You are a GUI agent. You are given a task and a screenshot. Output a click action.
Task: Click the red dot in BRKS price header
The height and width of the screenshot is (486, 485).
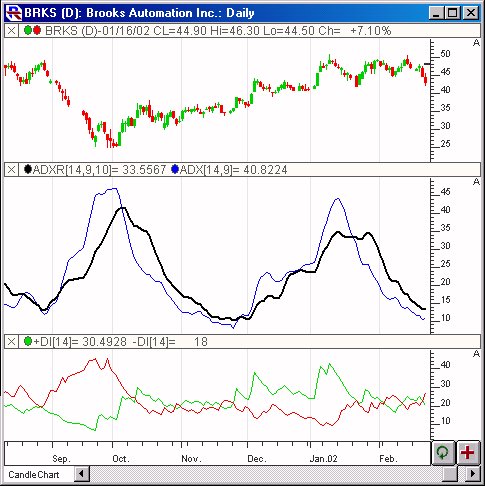point(37,31)
